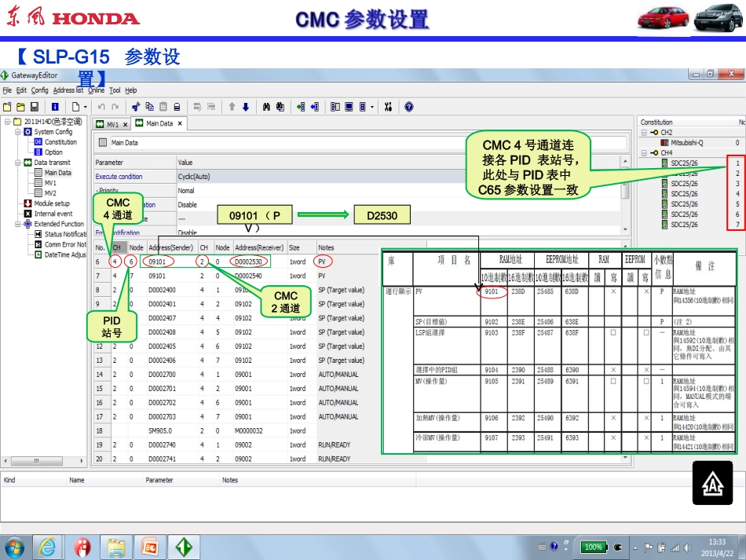Click the blue move down arrow icon

246,107
